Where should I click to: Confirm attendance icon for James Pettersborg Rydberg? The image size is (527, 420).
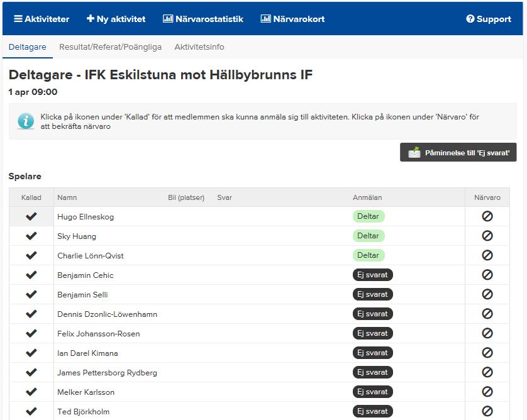point(487,372)
